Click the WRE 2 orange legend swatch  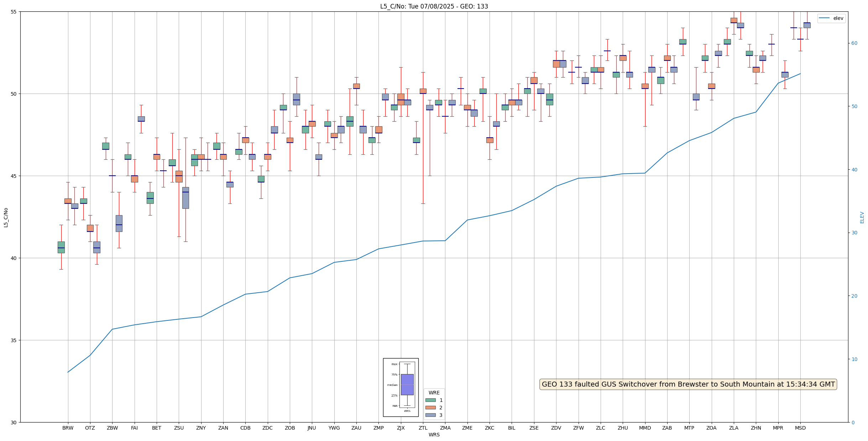tap(430, 408)
